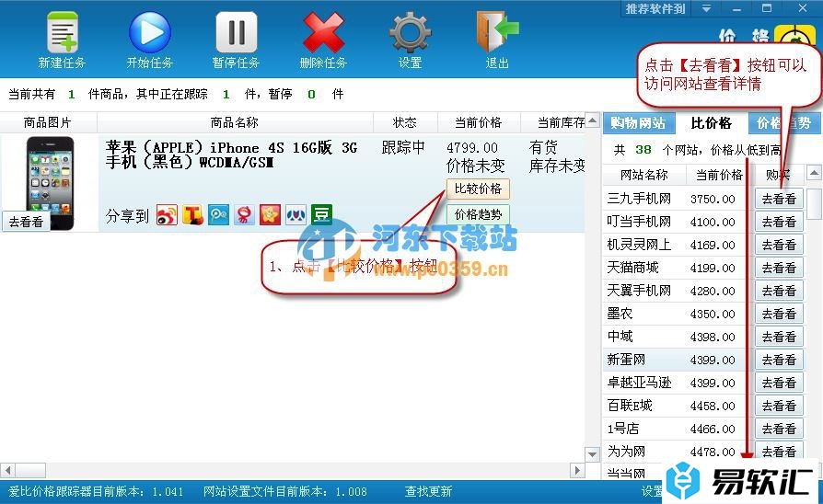Click the site list scroll up arrow
Image resolution: width=823 pixels, height=504 pixels.
pyautogui.click(x=814, y=173)
